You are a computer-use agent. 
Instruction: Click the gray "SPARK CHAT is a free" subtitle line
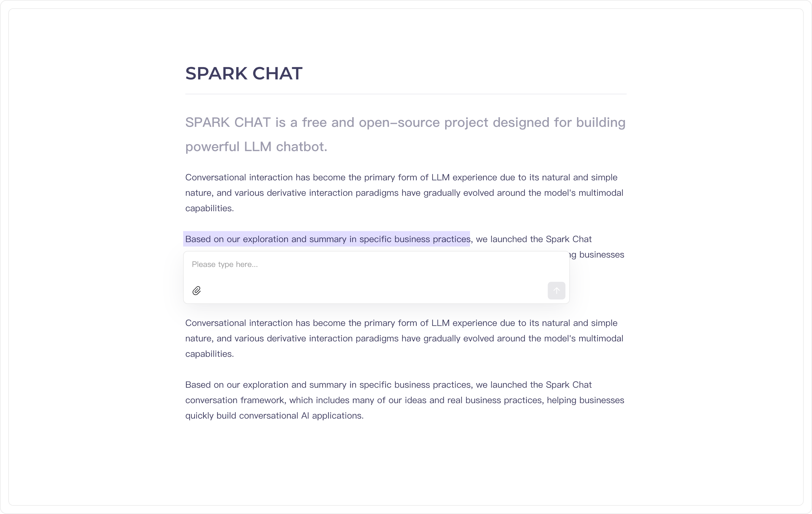tap(405, 123)
